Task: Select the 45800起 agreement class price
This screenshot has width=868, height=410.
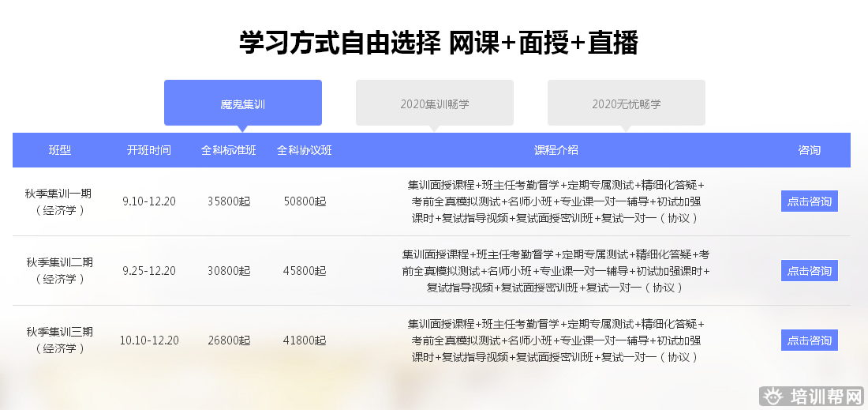Action: pyautogui.click(x=305, y=271)
